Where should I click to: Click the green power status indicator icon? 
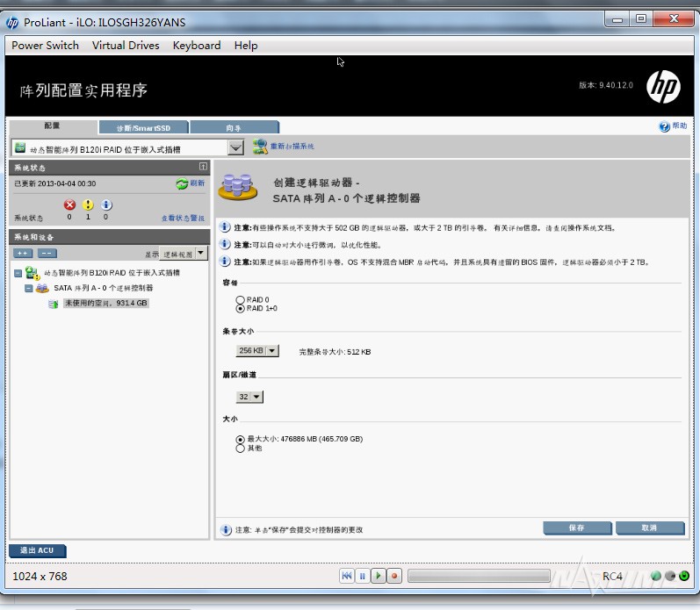click(x=684, y=576)
